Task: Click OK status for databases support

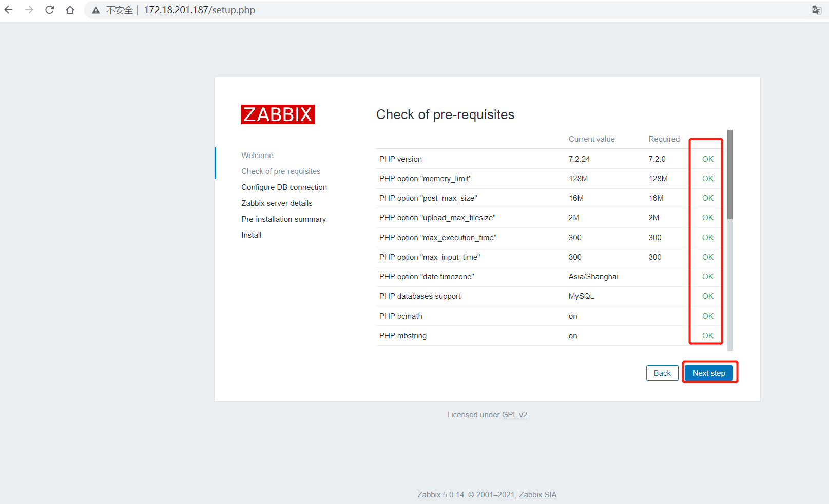Action: [x=708, y=296]
